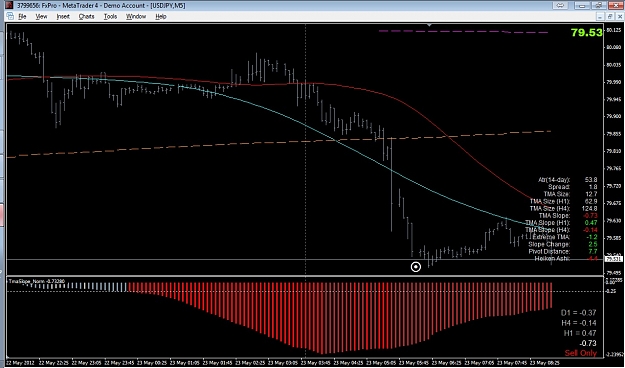Click the double-arrow button in title bar
This screenshot has width=625, height=368.
click(561, 6)
